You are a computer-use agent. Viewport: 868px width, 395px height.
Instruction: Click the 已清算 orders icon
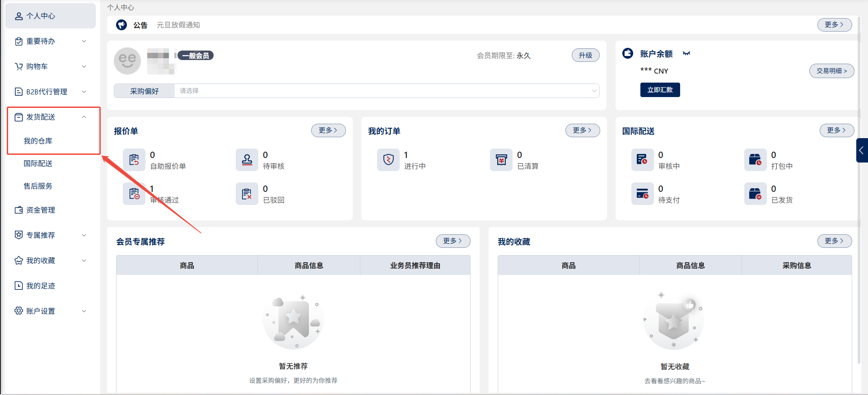click(501, 160)
